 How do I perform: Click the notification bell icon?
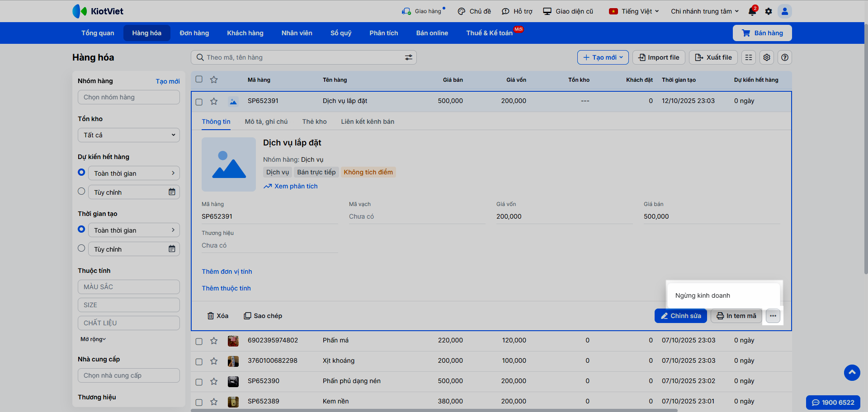coord(752,11)
